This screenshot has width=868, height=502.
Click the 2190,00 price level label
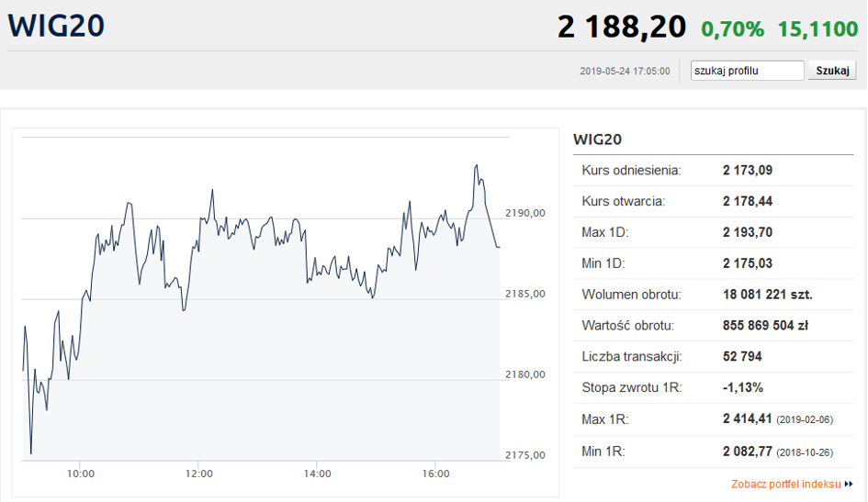tap(525, 213)
